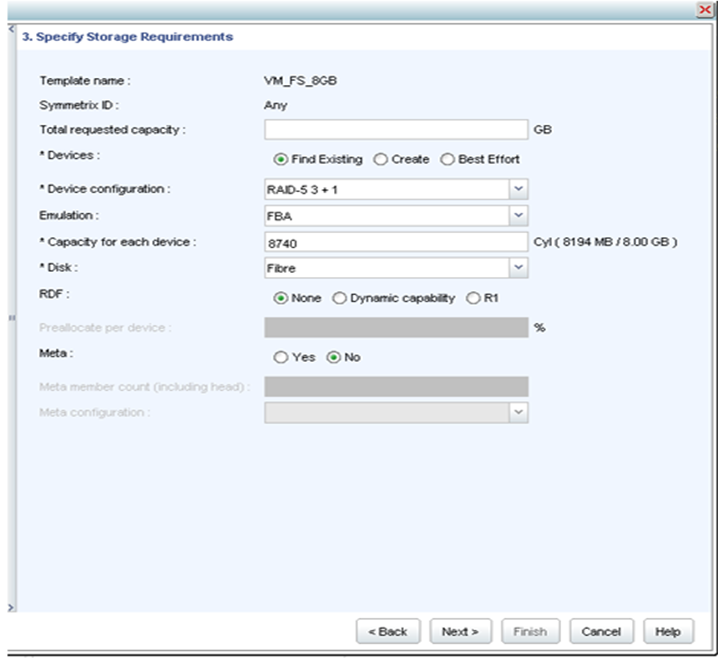718x661 pixels.
Task: Click the expand arrow at bottom-left edge
Action: (x=11, y=608)
